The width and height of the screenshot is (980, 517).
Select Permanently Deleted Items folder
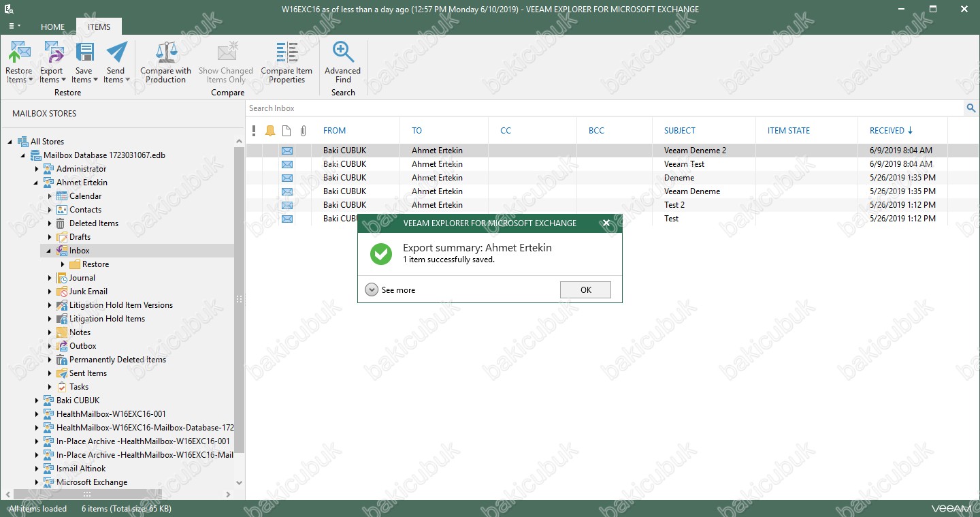coord(118,360)
